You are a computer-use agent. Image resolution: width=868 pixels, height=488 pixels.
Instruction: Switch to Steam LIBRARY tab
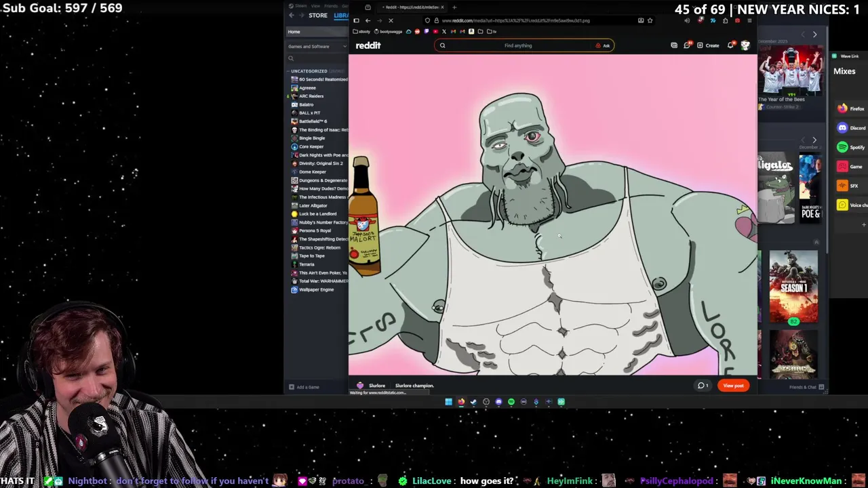coord(341,16)
